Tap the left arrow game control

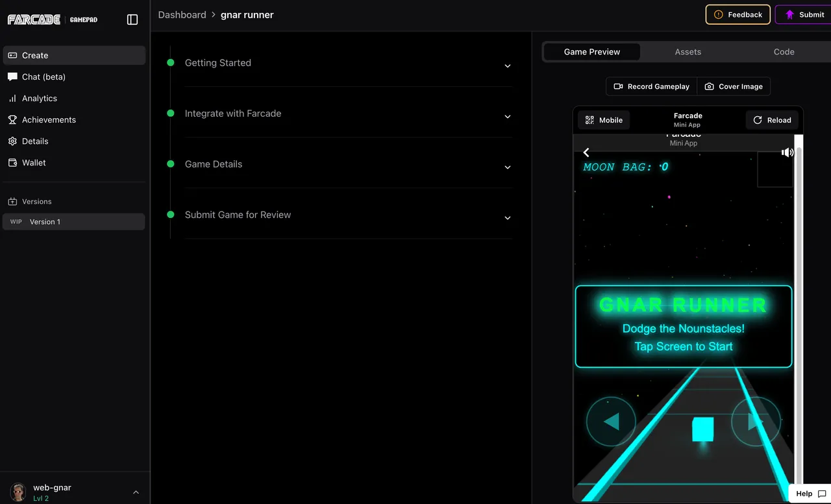[x=611, y=422]
